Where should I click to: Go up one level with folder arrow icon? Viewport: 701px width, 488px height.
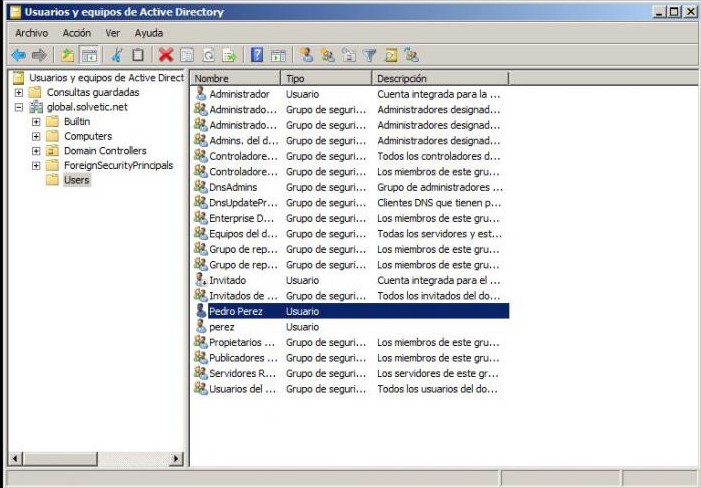click(x=68, y=55)
